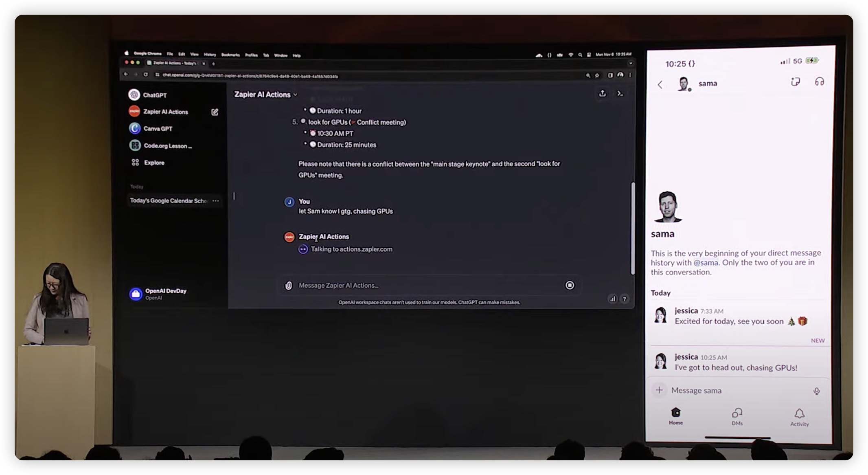
Task: Open macOS Wi-Fi status menu
Action: coord(571,55)
